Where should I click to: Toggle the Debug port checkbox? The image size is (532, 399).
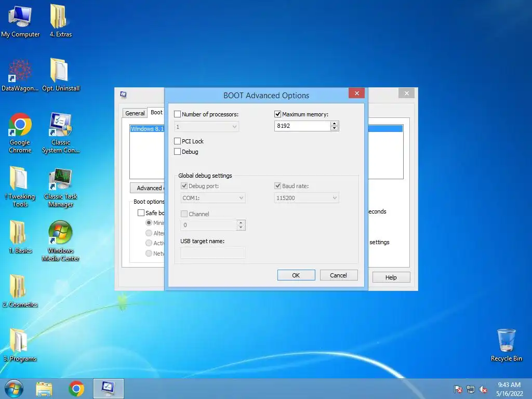(184, 186)
